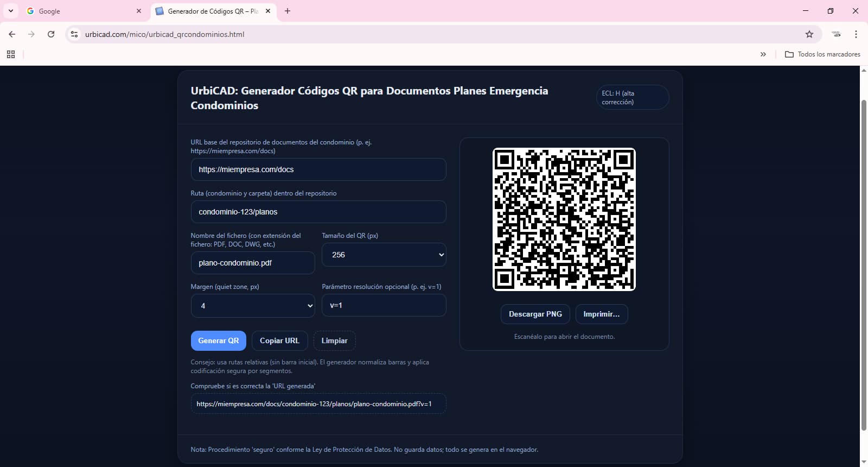Switch to the Google tab
Screen dimensions: 868x467
click(81, 11)
